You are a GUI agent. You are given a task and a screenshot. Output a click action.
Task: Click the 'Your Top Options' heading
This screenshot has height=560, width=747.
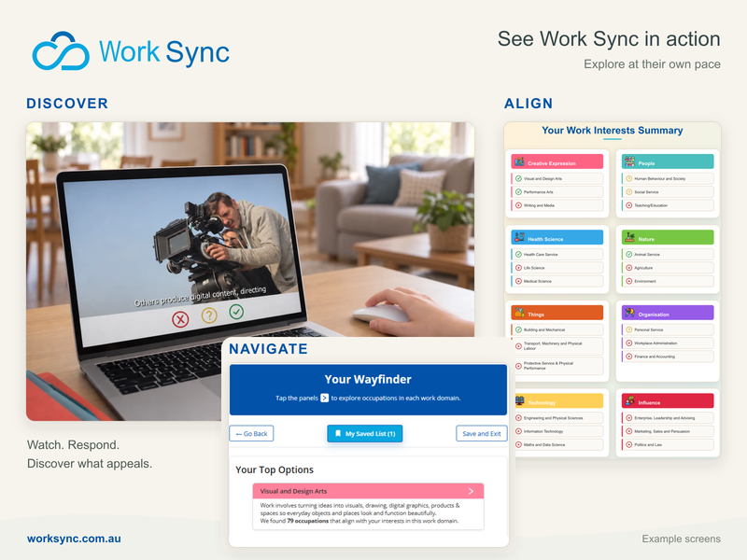click(x=275, y=469)
